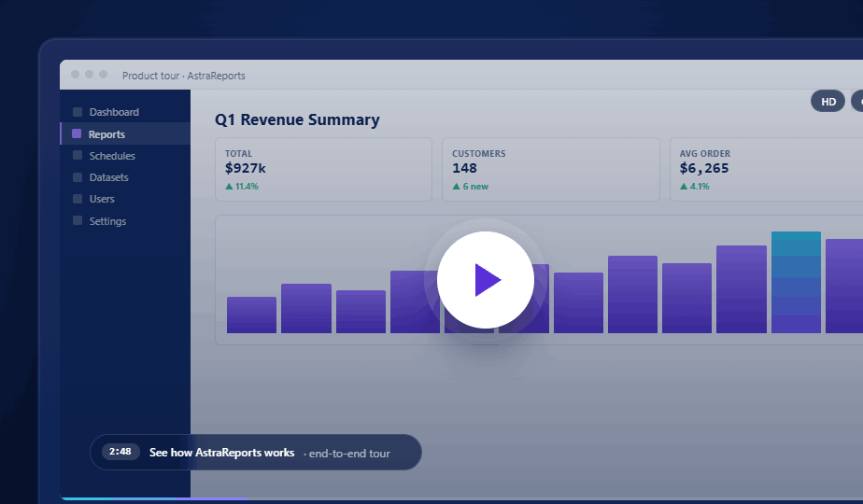This screenshot has height=504, width=863.
Task: Click the green arrow under Total revenue
Action: pyautogui.click(x=229, y=187)
